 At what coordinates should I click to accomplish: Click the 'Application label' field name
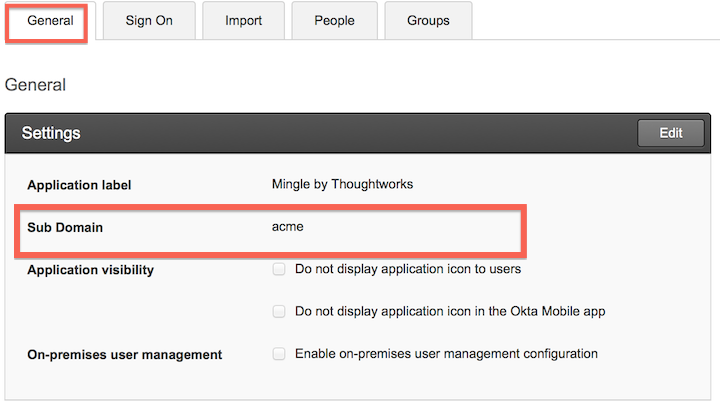point(79,185)
